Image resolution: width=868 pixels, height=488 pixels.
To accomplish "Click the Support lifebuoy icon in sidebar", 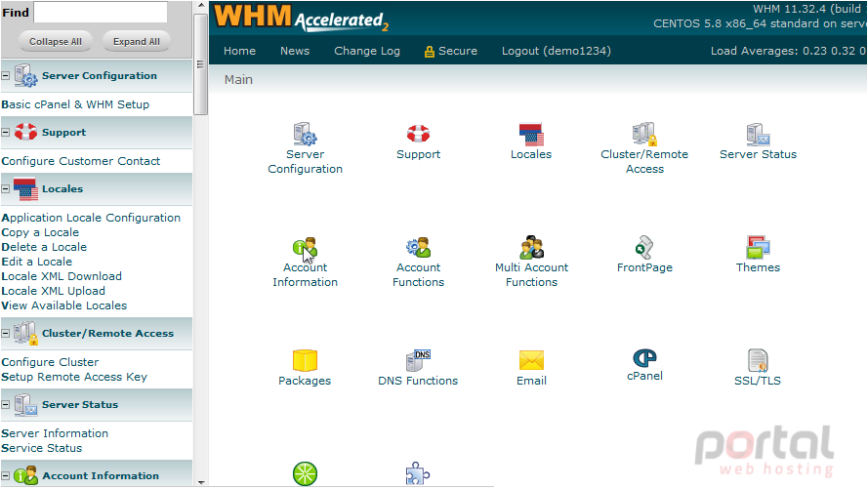I will pos(26,132).
